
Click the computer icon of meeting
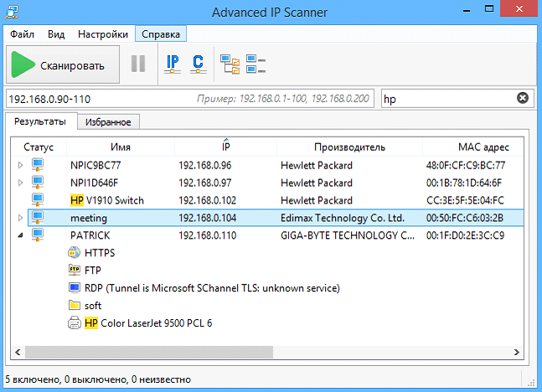coord(38,218)
